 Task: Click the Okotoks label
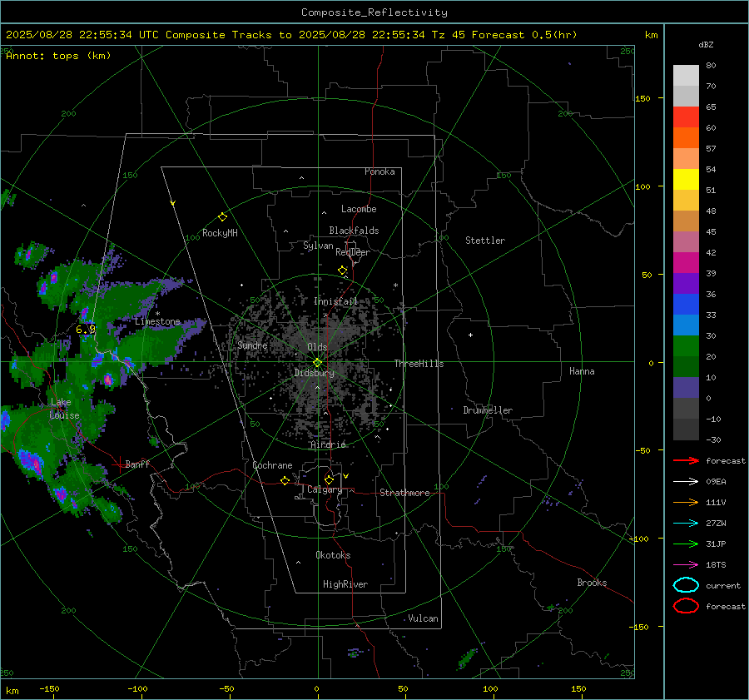(x=333, y=555)
